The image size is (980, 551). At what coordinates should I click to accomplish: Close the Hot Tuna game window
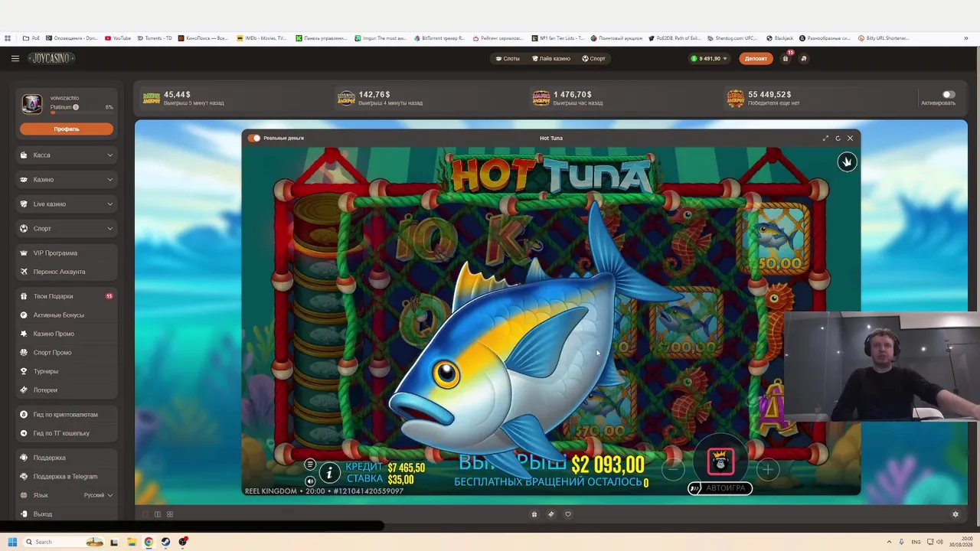tap(850, 139)
